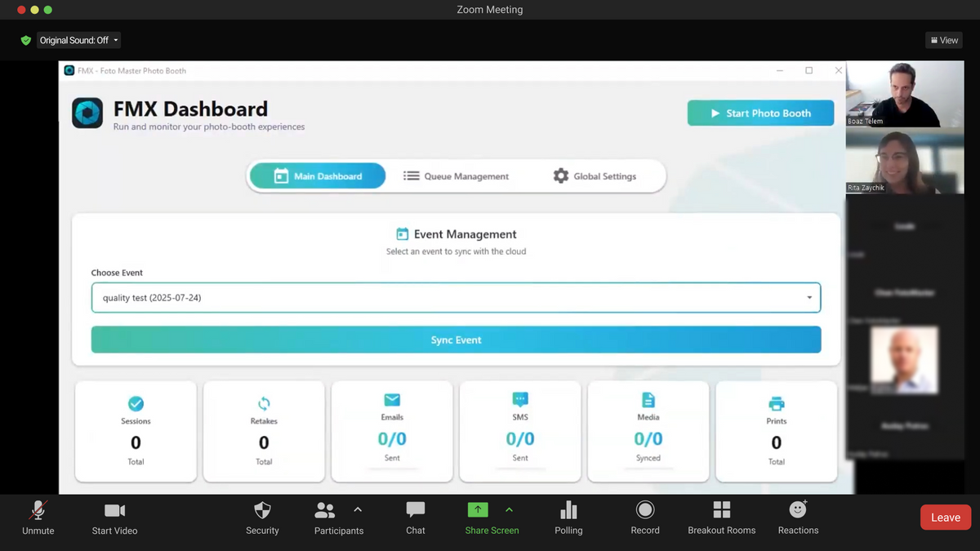
Task: Click the Event Management calendar icon
Action: click(402, 234)
